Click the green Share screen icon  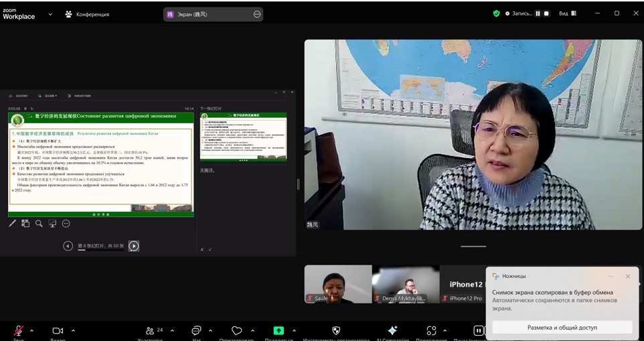pyautogui.click(x=278, y=330)
